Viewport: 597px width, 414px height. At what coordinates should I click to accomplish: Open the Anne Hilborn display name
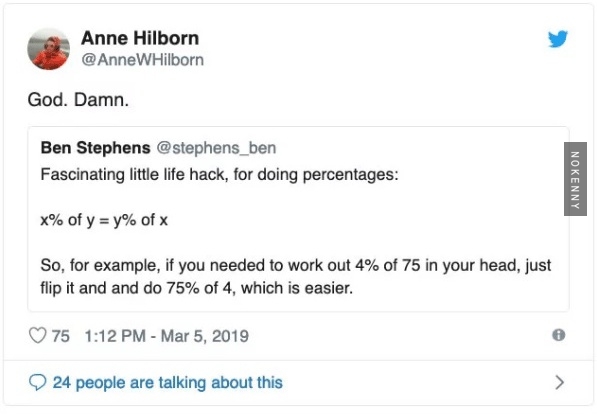point(140,38)
